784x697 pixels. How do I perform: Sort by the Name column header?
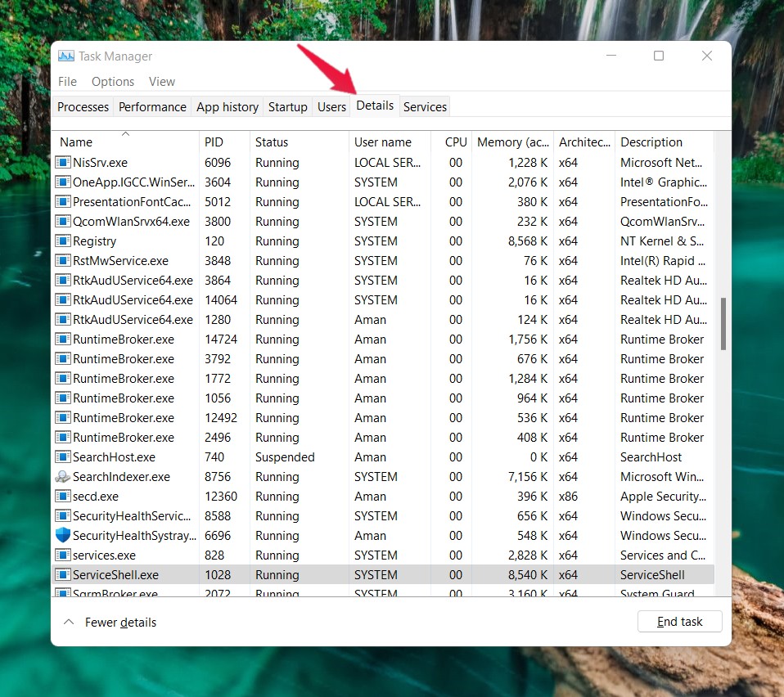pos(76,142)
